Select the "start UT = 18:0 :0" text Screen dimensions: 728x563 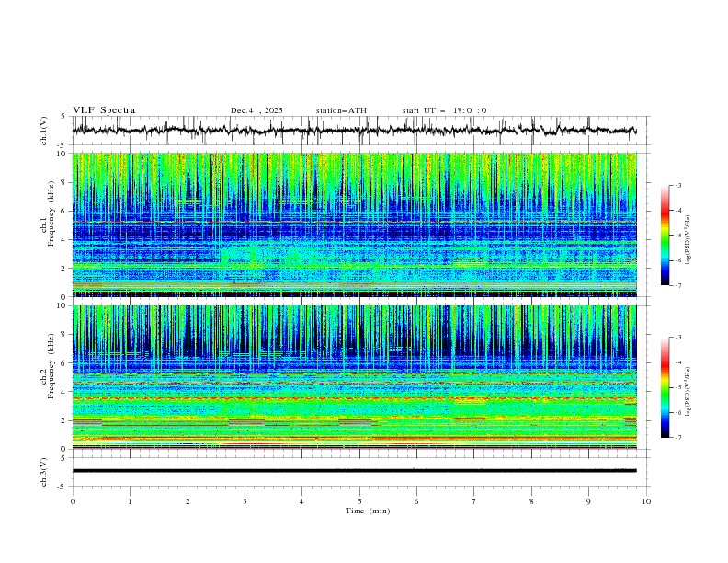click(444, 110)
